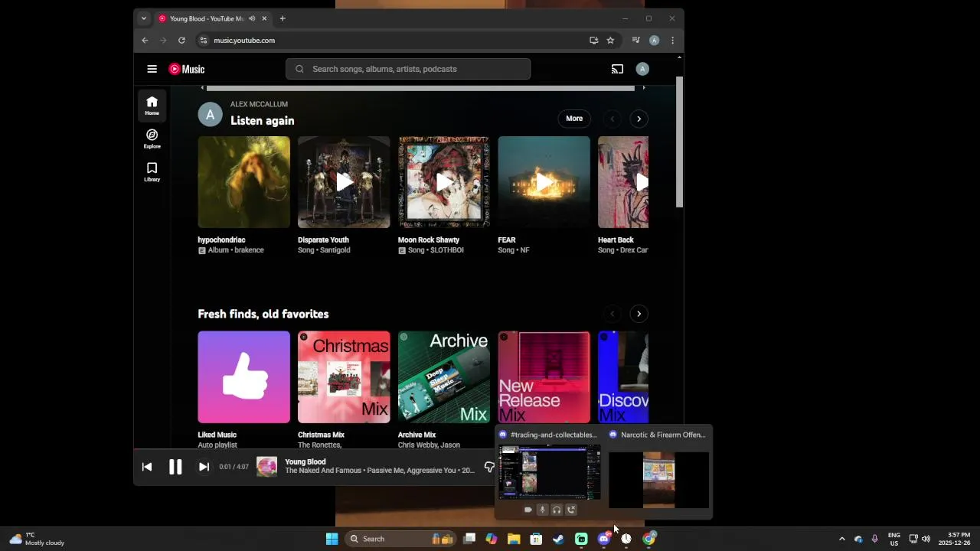Show hidden system tray icons
The height and width of the screenshot is (551, 980).
tap(841, 539)
